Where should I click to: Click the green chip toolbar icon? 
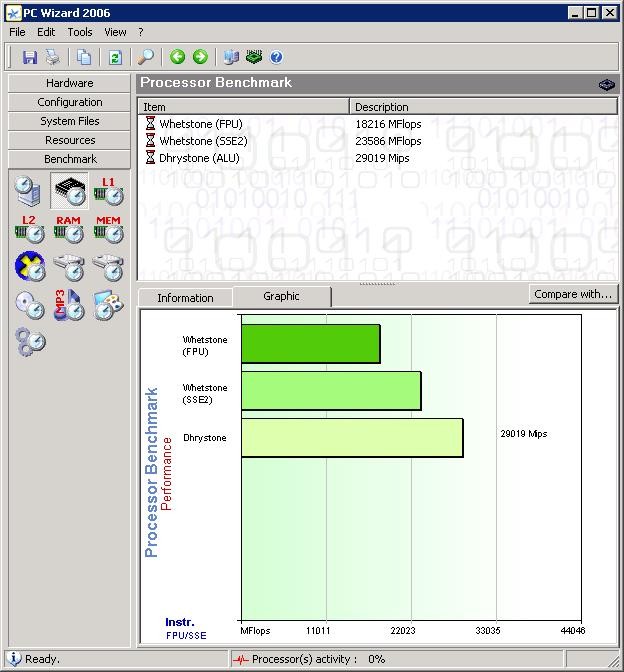click(x=254, y=57)
